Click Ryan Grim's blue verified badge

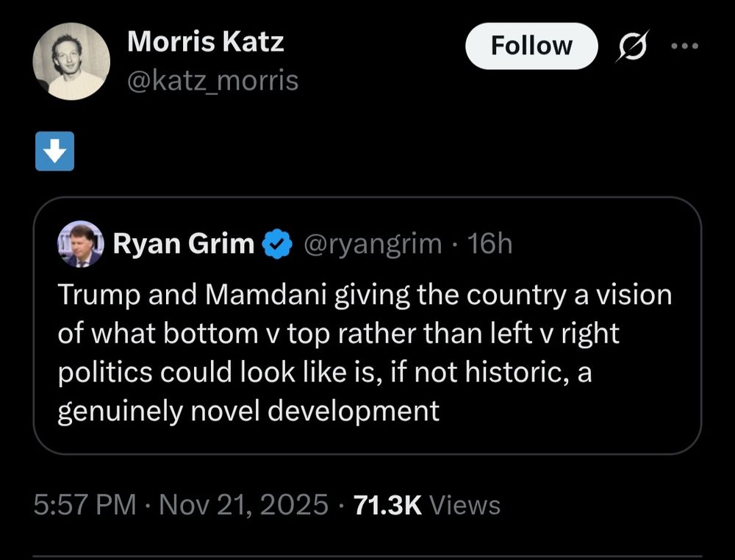(277, 244)
